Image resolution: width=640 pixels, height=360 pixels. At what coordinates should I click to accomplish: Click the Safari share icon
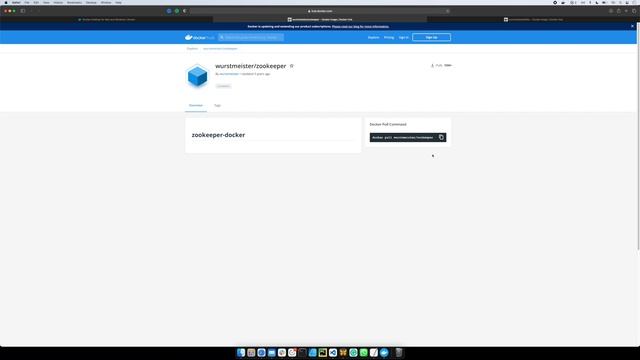pyautogui.click(x=619, y=11)
